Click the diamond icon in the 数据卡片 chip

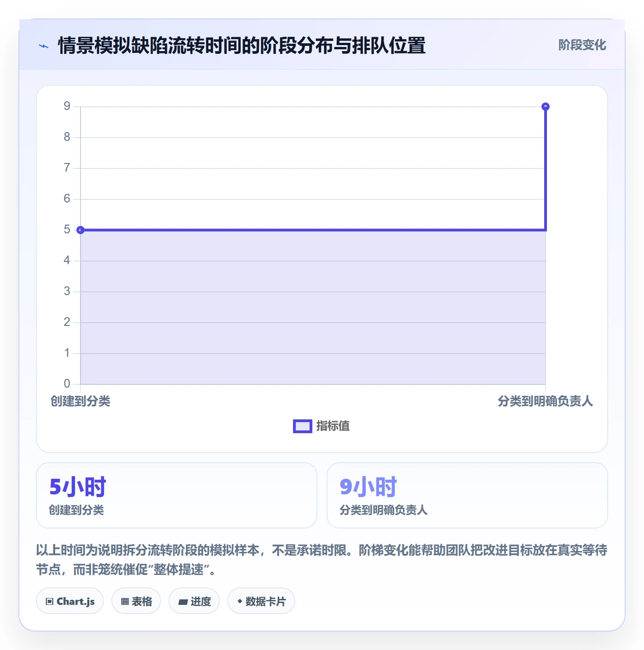click(240, 601)
